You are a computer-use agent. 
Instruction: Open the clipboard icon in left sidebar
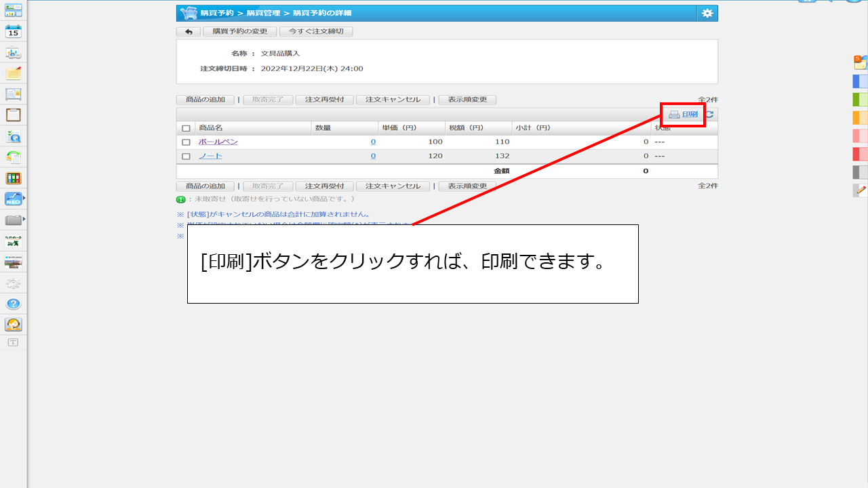tap(14, 115)
